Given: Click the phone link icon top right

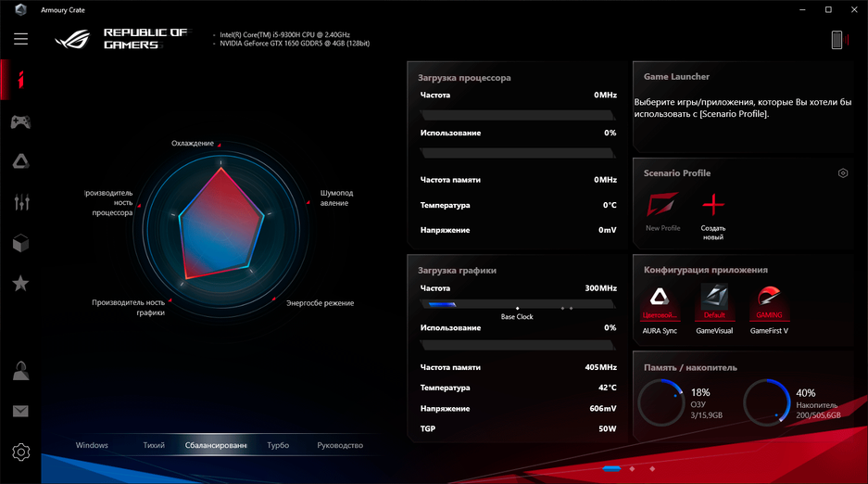Looking at the screenshot, I should click(x=839, y=39).
